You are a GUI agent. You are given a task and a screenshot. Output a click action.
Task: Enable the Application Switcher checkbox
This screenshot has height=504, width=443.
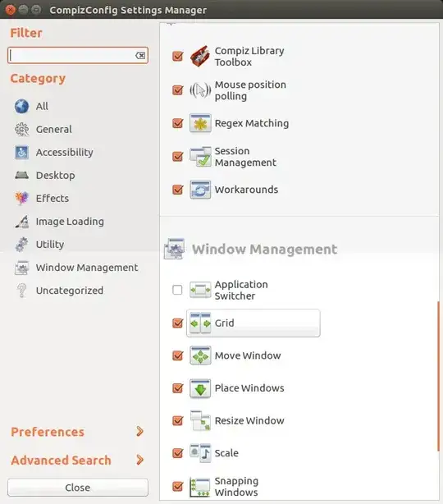pos(177,290)
